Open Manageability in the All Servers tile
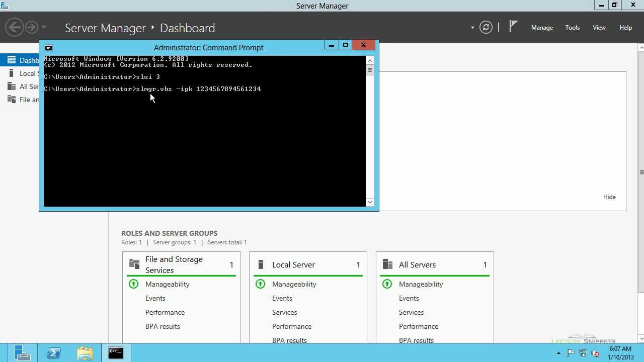Screen dimensions: 644x362 [421, 284]
